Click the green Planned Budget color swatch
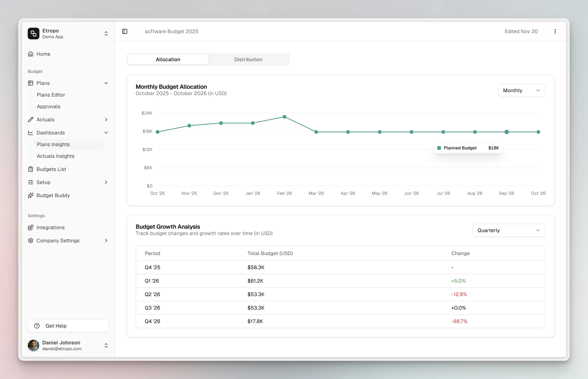588x379 pixels. tap(440, 148)
